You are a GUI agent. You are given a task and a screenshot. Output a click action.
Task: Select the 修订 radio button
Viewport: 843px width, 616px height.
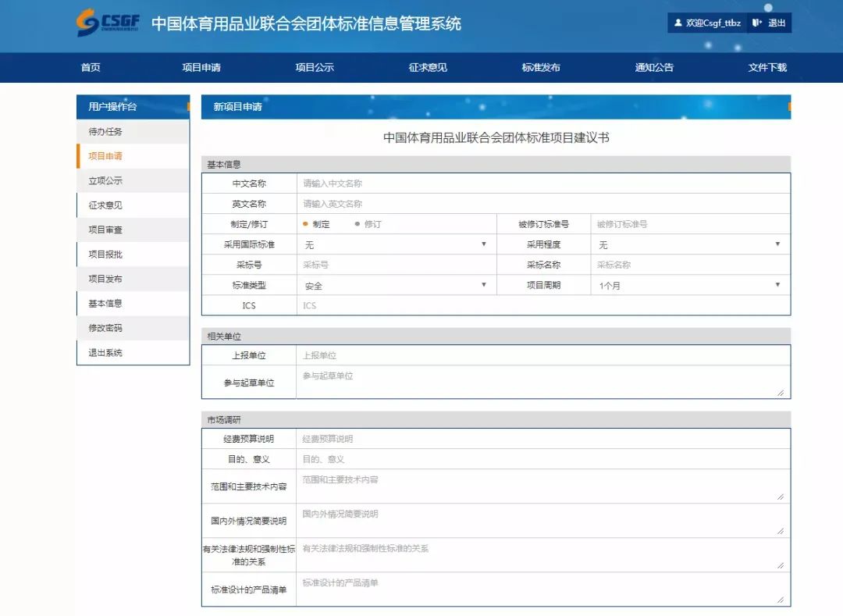(357, 224)
